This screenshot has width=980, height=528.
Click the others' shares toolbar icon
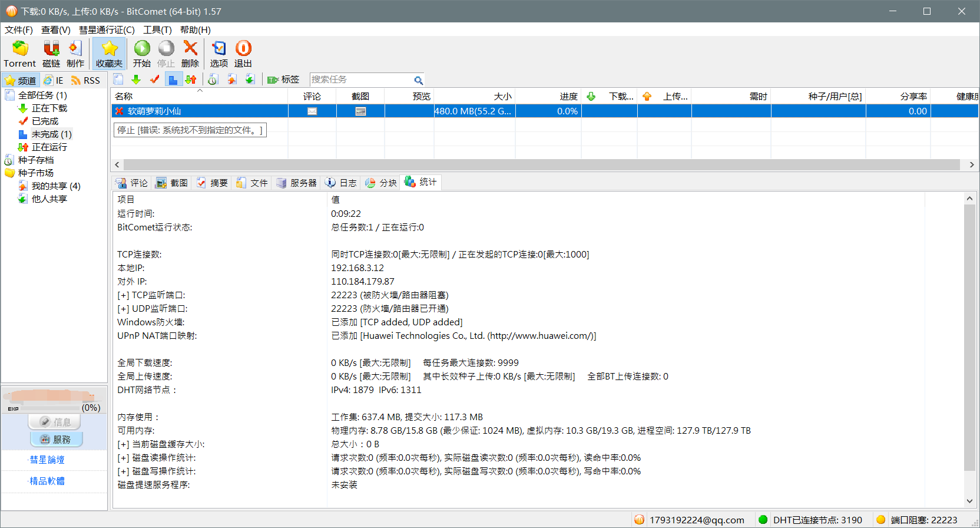(250, 80)
